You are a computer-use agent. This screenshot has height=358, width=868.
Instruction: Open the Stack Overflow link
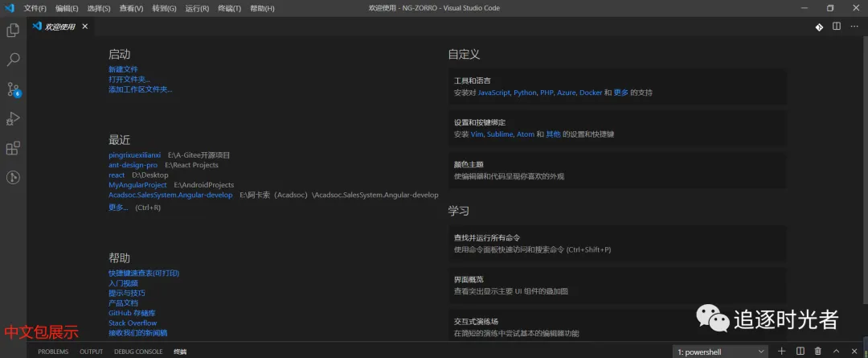tap(133, 323)
